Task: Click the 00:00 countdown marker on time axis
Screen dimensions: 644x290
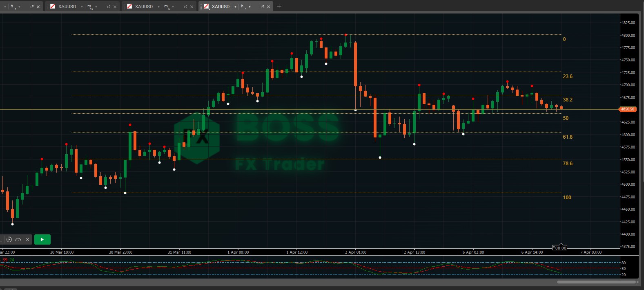Action: [560, 248]
